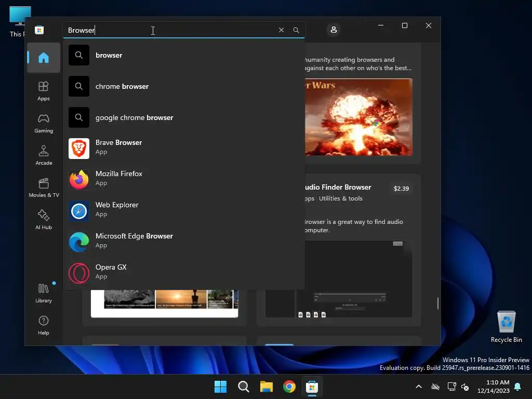Clear the search box text
This screenshot has width=532, height=399.
(281, 30)
